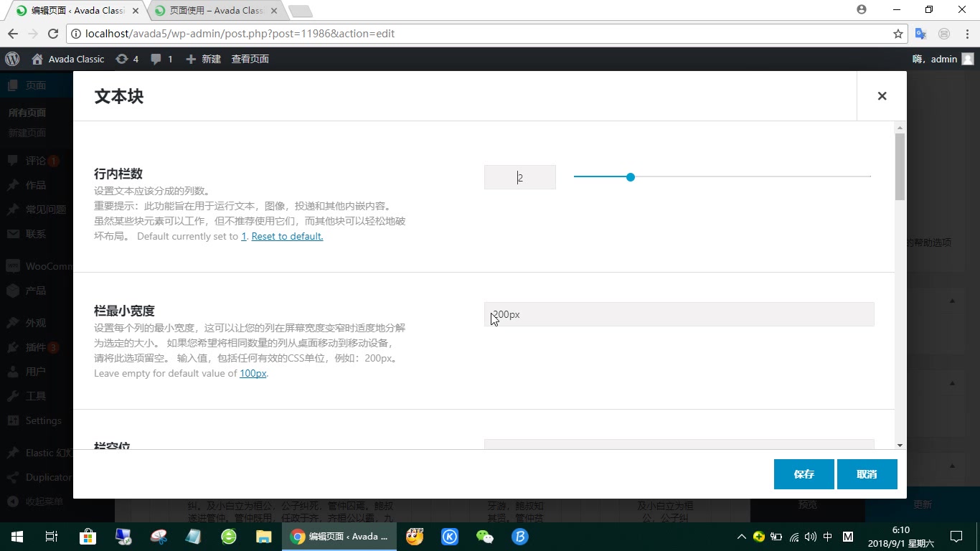Screen dimensions: 980x551
Task: Click the WordPress logo in admin bar
Action: 12,59
